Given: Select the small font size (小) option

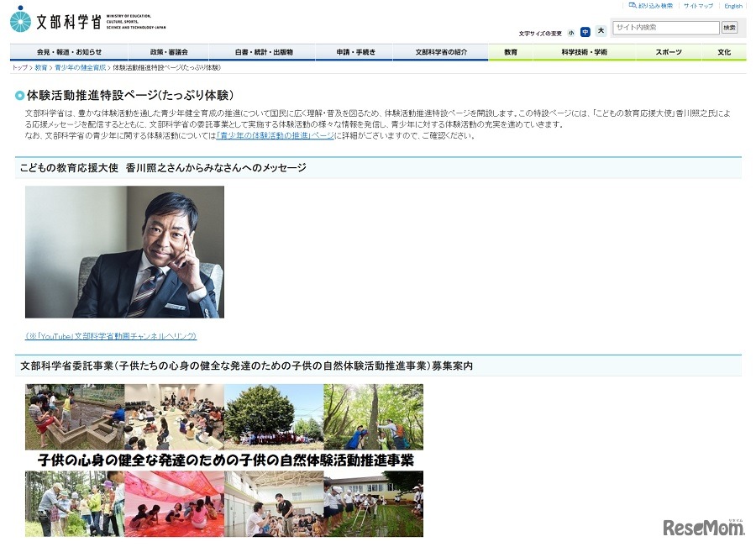Looking at the screenshot, I should point(571,31).
